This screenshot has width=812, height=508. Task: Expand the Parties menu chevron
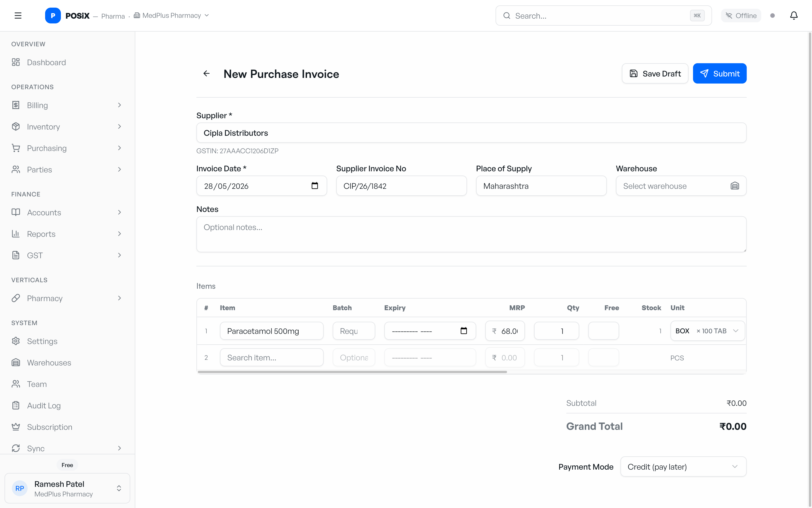click(x=120, y=169)
